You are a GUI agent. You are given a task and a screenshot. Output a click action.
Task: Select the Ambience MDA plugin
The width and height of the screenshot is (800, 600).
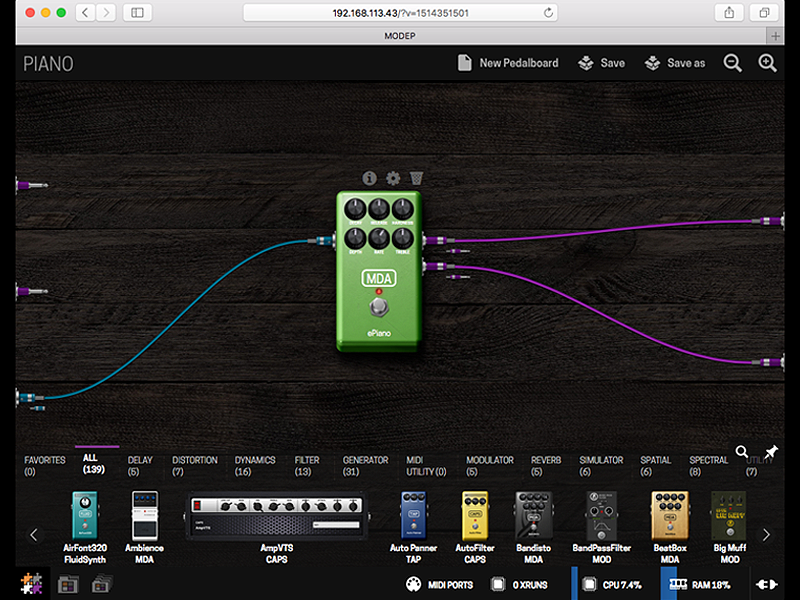144,528
